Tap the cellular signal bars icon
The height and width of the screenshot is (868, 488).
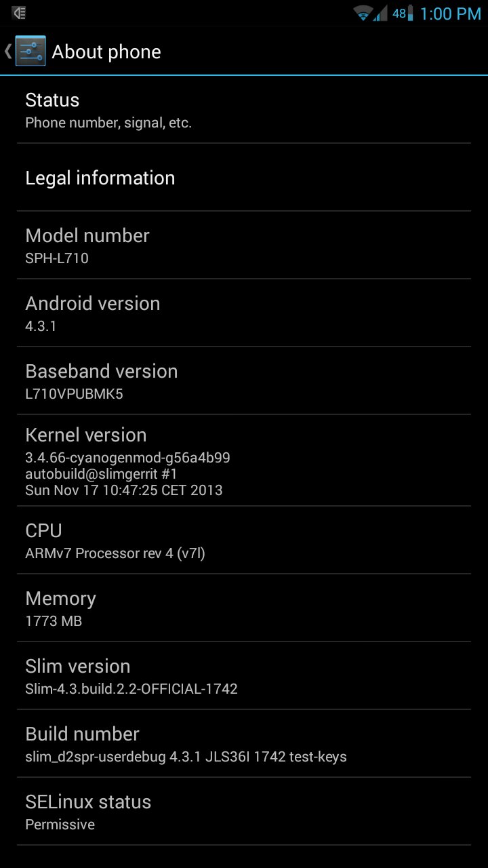(381, 13)
